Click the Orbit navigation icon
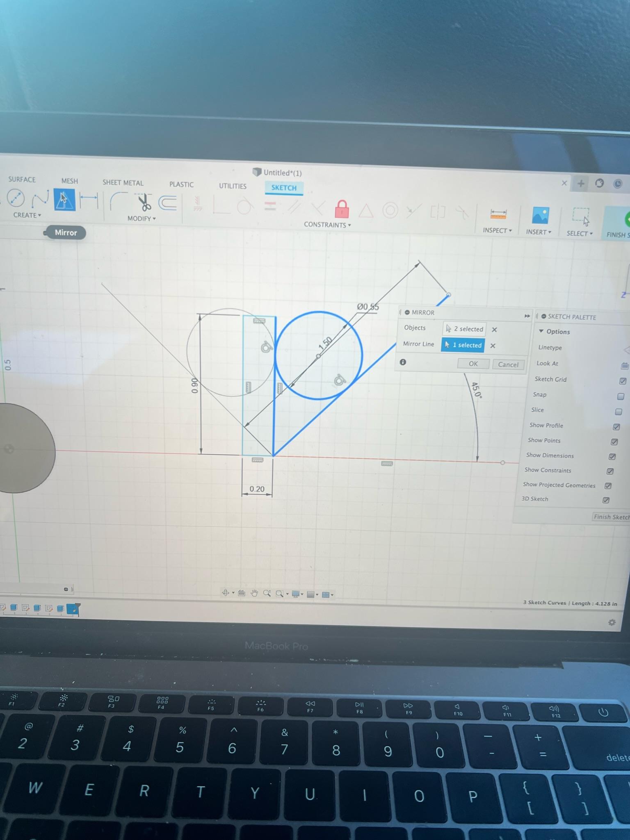Image resolution: width=630 pixels, height=840 pixels. pyautogui.click(x=226, y=592)
